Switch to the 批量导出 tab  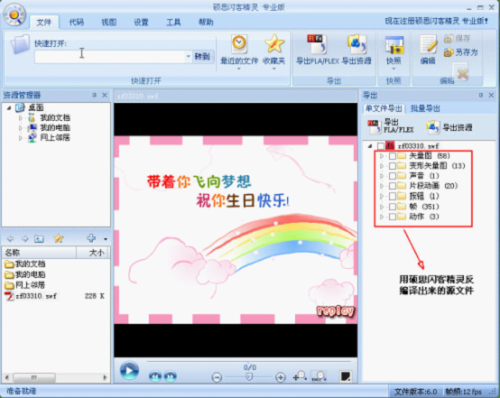coord(425,109)
